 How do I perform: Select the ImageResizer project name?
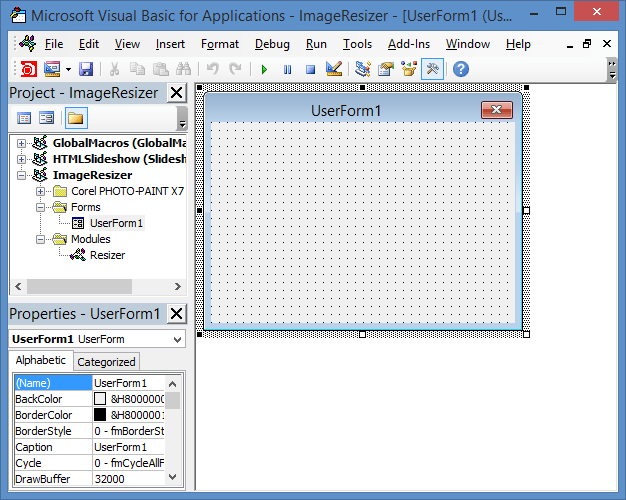tap(92, 175)
